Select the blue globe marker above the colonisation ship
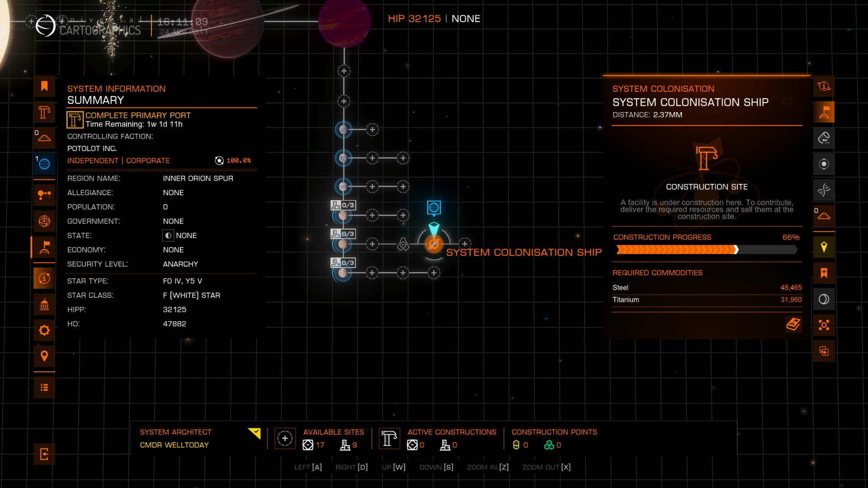Viewport: 868px width, 488px height. point(434,207)
